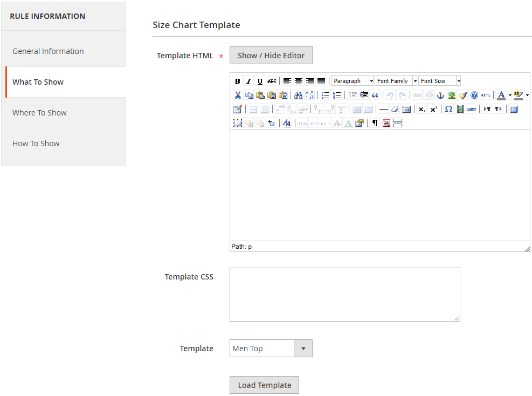Switch to the Where To Show tab

point(39,113)
